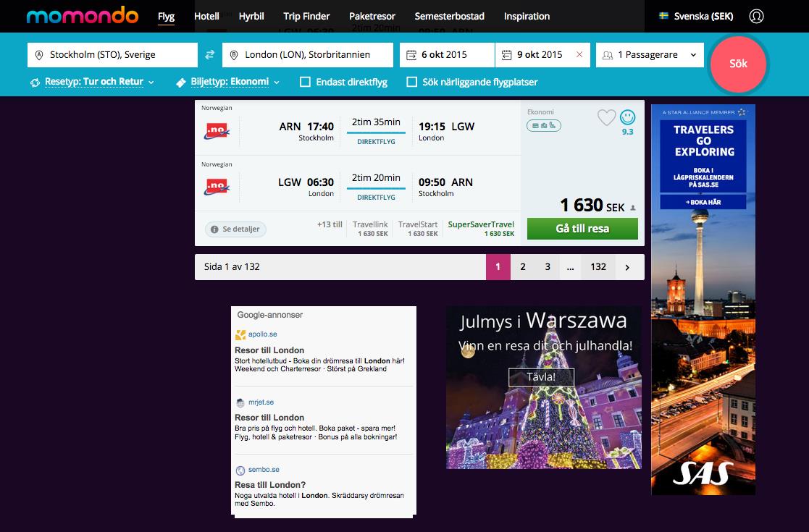This screenshot has width=809, height=532.
Task: Expand Biljettyp: Ekonomi dropdown
Action: point(228,82)
